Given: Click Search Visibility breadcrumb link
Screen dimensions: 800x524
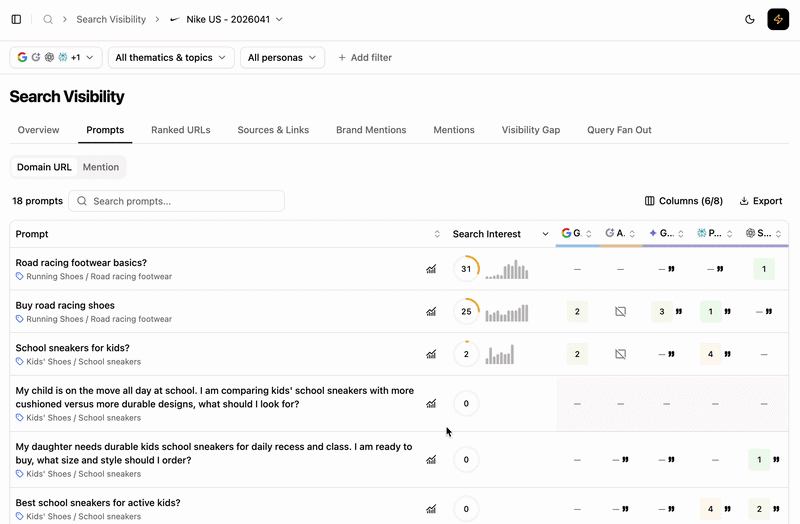Looking at the screenshot, I should click(x=111, y=19).
